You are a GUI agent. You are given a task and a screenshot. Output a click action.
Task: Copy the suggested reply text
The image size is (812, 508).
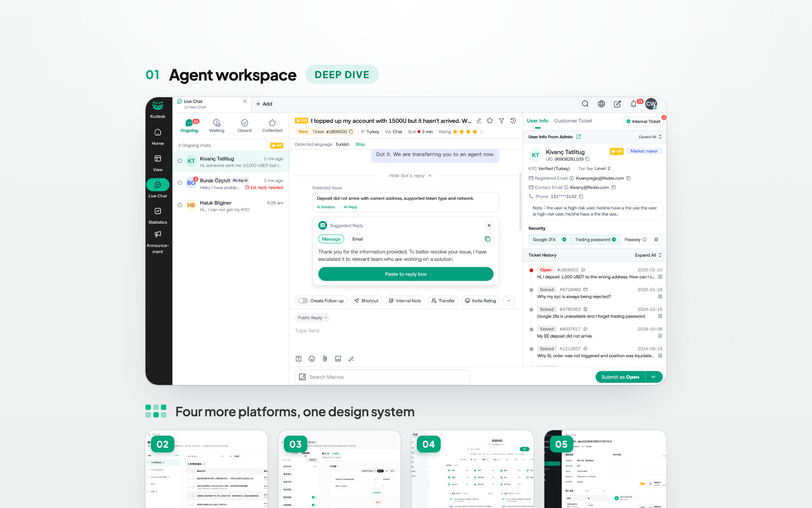(487, 239)
